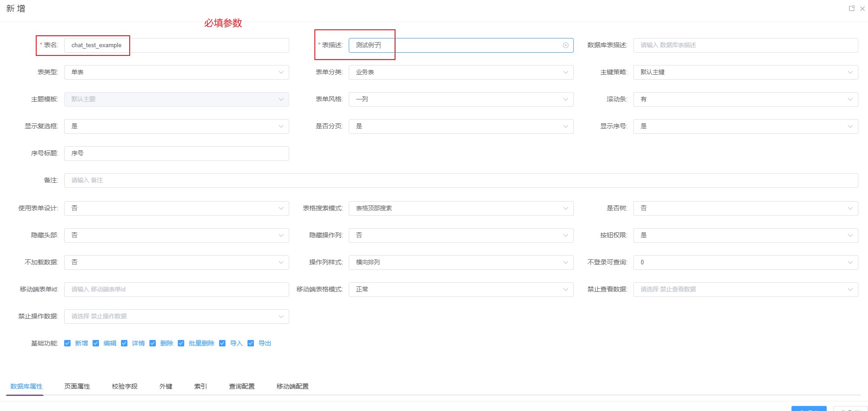Click the fullscreen icon in dialog header
Viewport: 868px width, 411px height.
[x=852, y=8]
